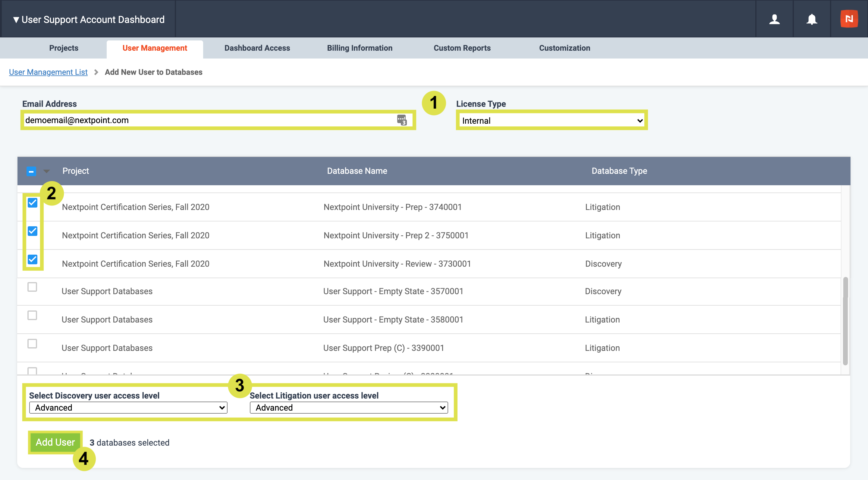Screen dimensions: 868x480
Task: Select the text Nextpoint University - Review - 3730001
Action: [397, 263]
